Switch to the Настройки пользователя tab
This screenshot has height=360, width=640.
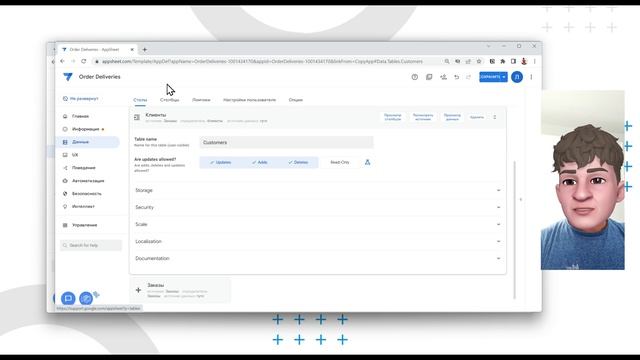[x=249, y=100]
